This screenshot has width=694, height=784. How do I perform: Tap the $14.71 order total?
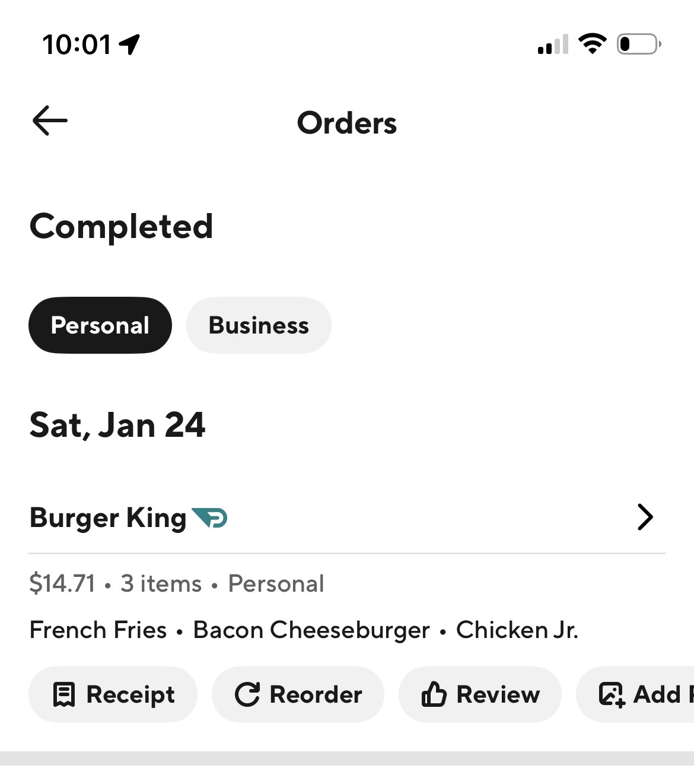[62, 583]
